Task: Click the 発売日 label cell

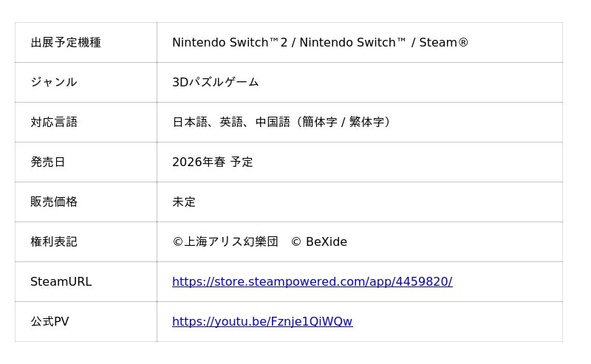Action: click(x=48, y=162)
